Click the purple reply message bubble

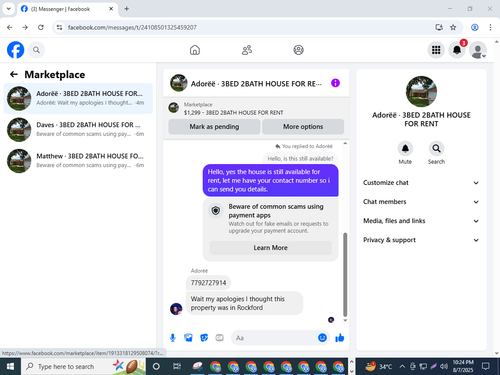pos(270,180)
